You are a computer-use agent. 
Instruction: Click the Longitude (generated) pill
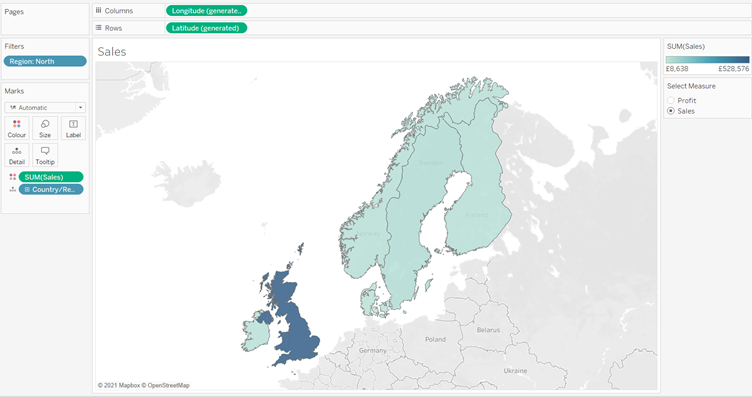206,11
